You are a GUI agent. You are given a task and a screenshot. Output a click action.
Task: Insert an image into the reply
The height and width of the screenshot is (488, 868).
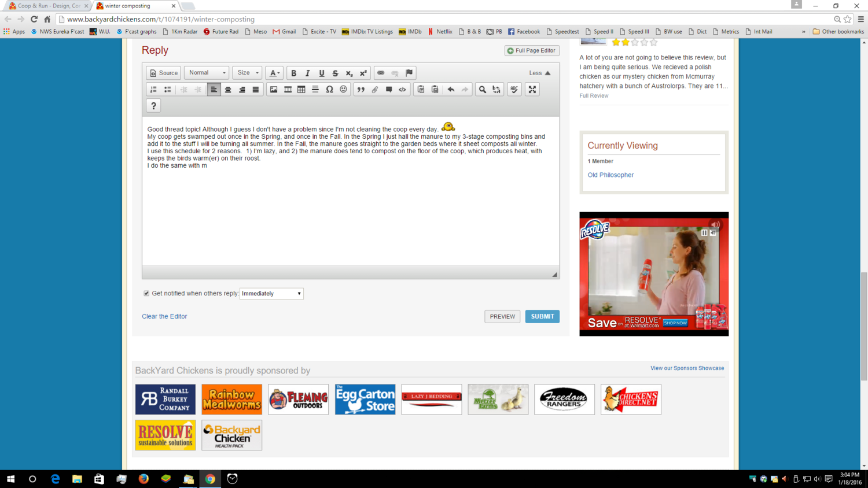tap(274, 90)
